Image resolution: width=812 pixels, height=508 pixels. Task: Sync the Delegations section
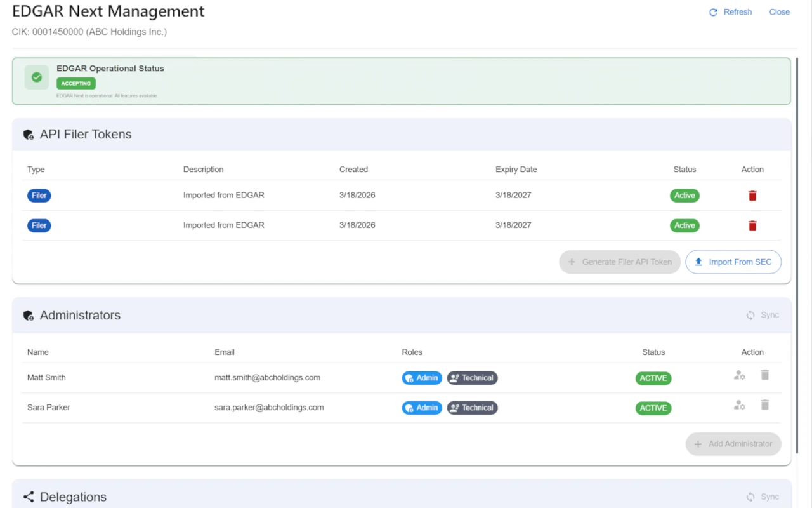tap(763, 497)
